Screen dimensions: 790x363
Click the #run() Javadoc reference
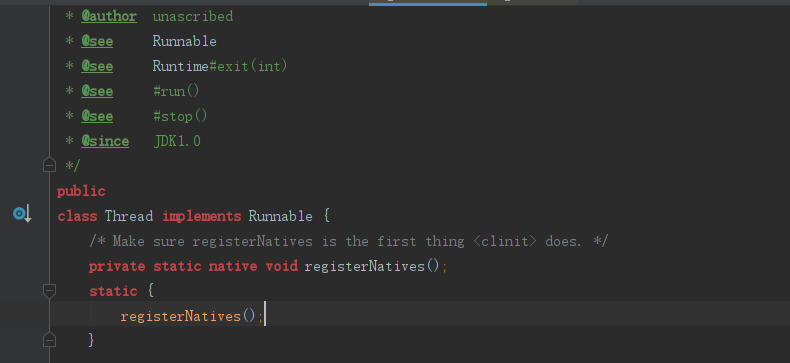(176, 91)
